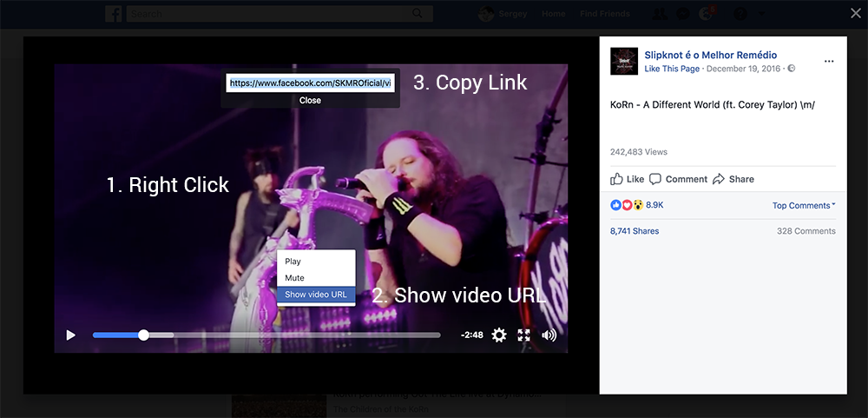
Task: Toggle fullscreen video icon
Action: point(523,335)
